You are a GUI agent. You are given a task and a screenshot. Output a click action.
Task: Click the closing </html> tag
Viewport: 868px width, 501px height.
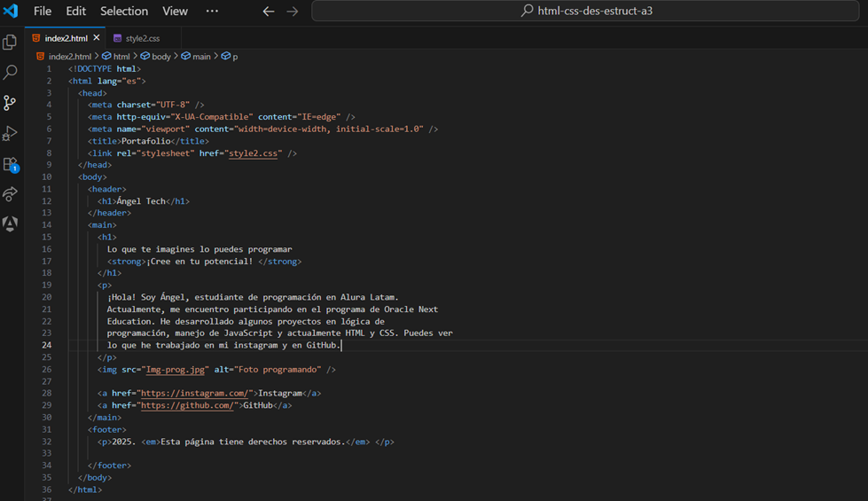(x=85, y=489)
